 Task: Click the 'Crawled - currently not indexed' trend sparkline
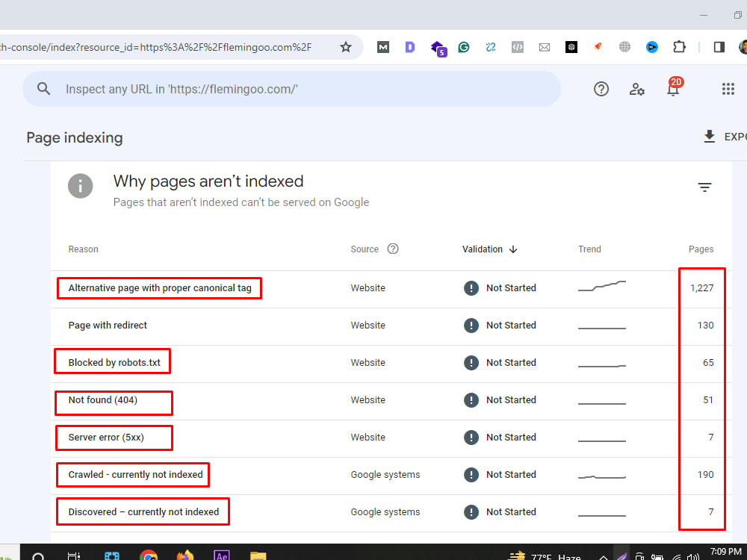[601, 476]
